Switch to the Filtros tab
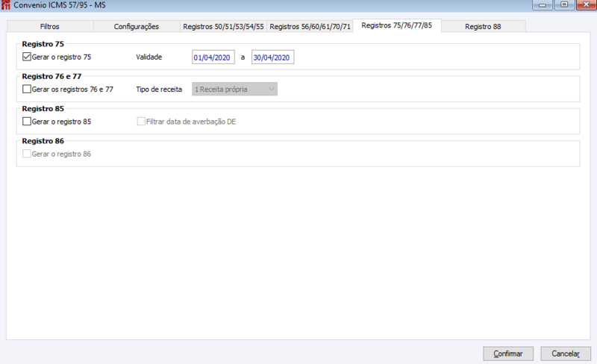 click(50, 26)
